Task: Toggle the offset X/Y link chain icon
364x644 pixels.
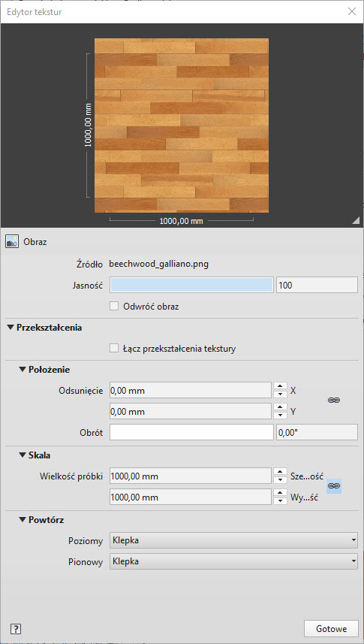Action: (334, 400)
